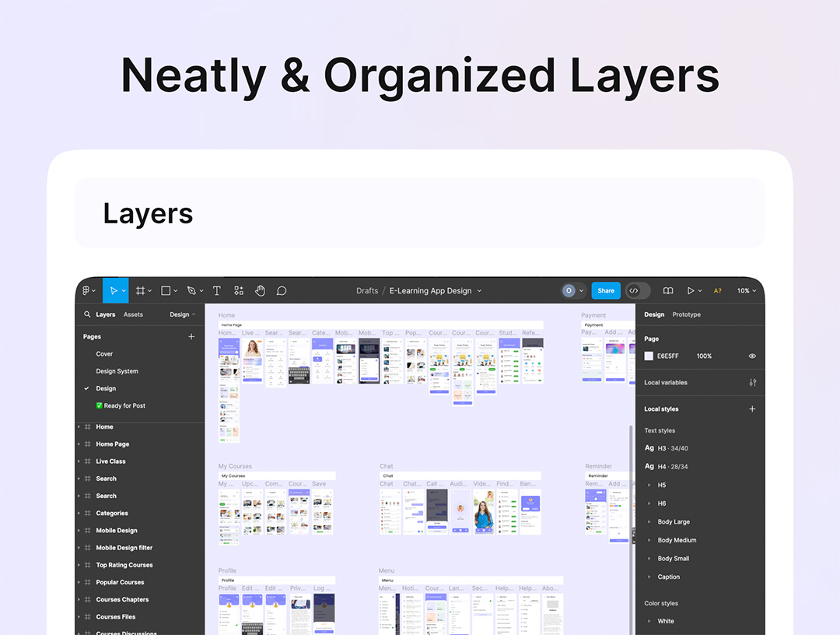Click the Share button

click(x=606, y=290)
